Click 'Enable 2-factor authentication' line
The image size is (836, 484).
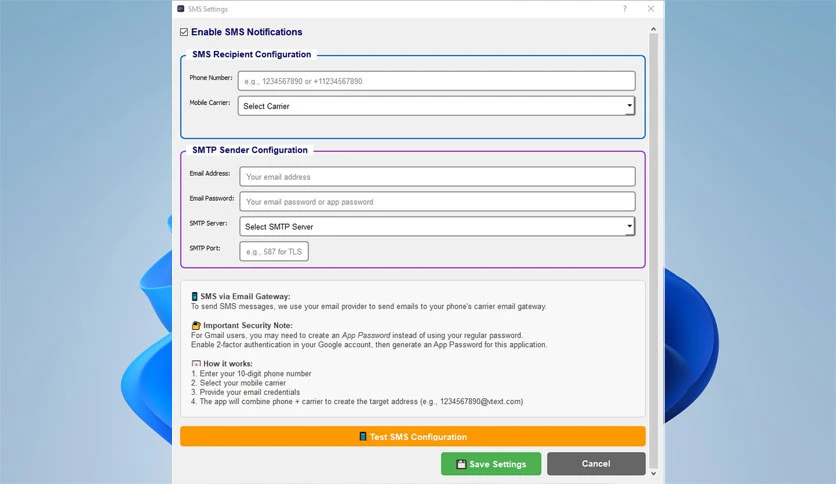coord(369,344)
